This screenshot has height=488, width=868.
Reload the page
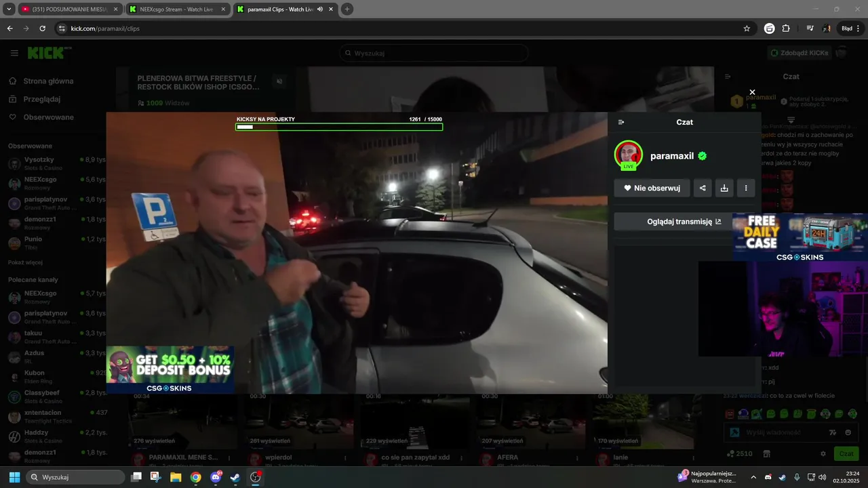click(42, 28)
